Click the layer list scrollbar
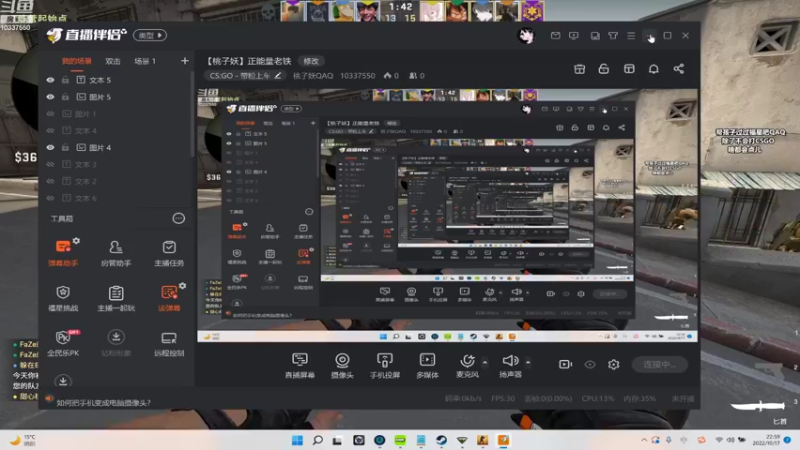This screenshot has width=800, height=450. tap(192, 115)
